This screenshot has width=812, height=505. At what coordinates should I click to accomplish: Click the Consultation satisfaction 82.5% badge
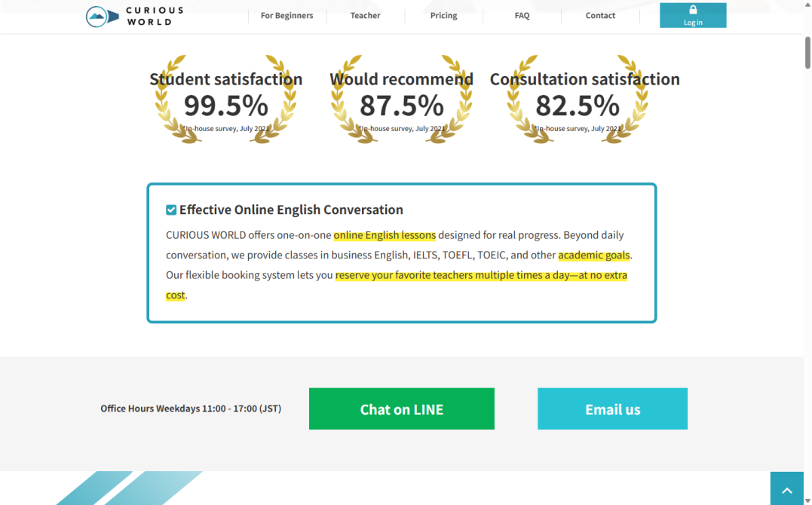tap(584, 99)
